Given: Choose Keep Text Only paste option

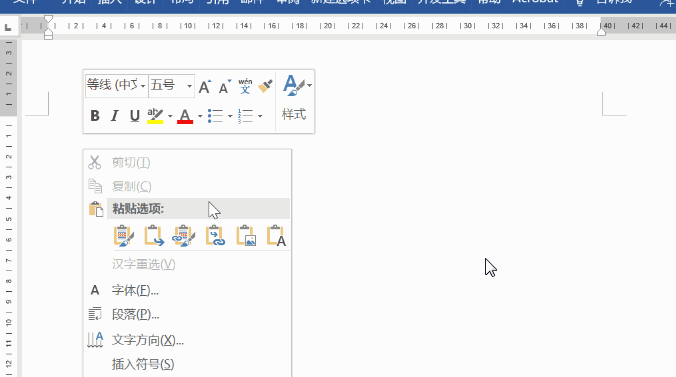Looking at the screenshot, I should click(x=276, y=236).
